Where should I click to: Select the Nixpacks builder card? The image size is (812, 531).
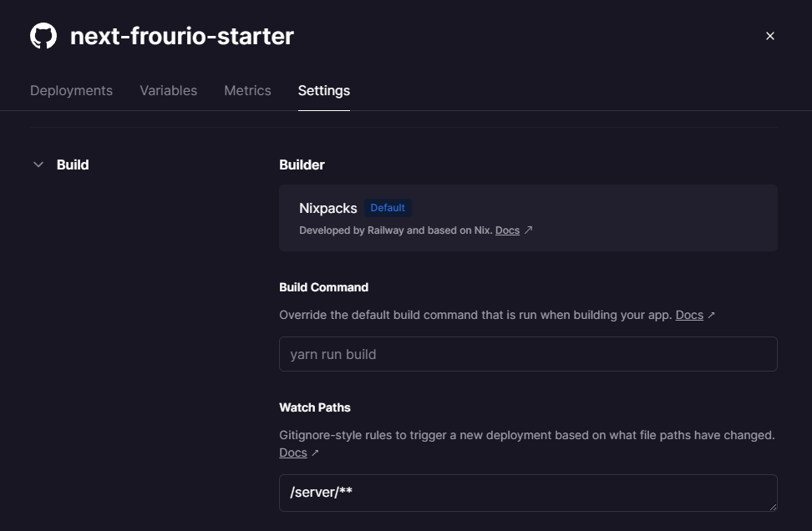pos(528,218)
